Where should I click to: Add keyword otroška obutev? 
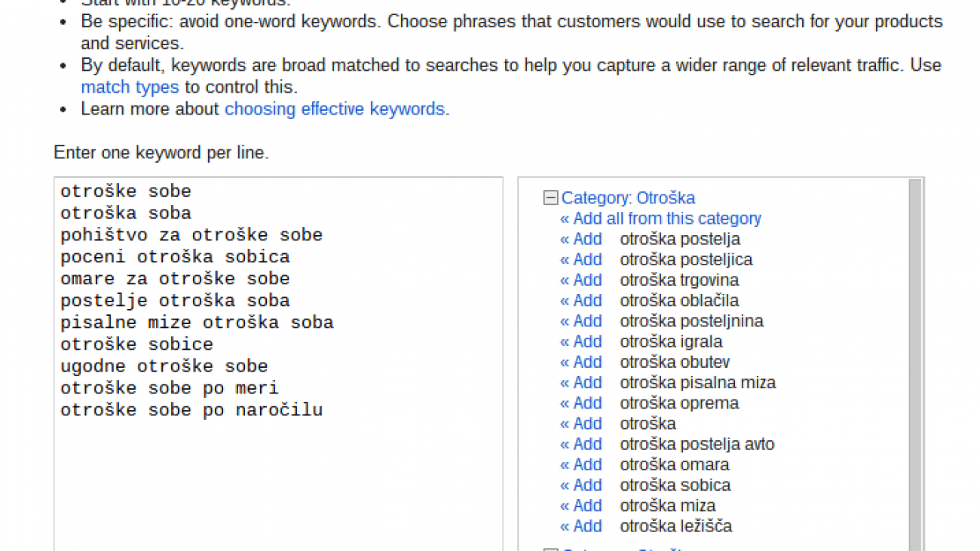click(x=581, y=362)
